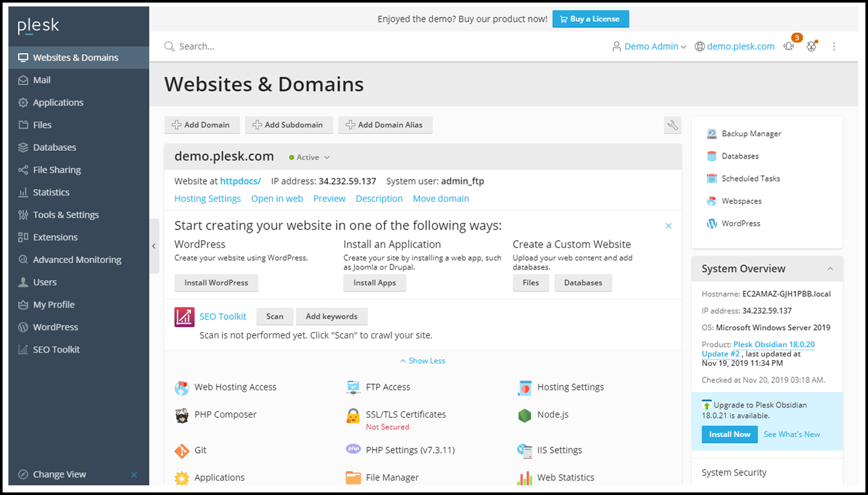Open Users in sidebar
The image size is (868, 495).
tap(79, 282)
